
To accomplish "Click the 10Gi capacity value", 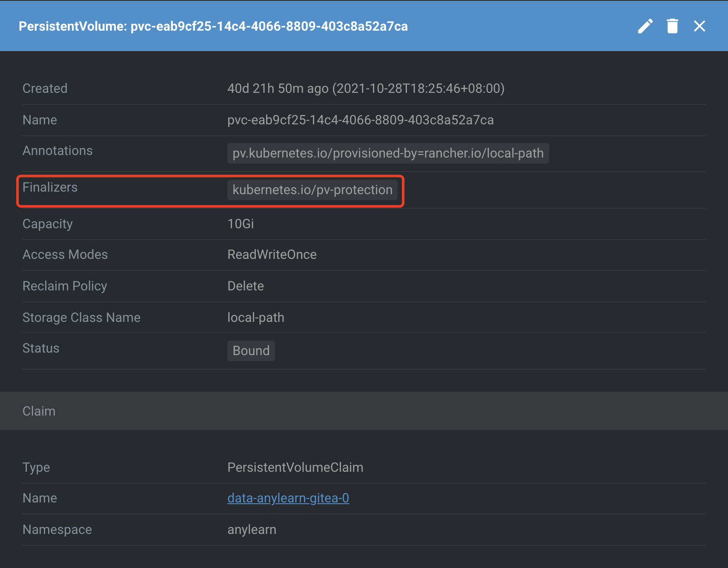I will (x=241, y=224).
